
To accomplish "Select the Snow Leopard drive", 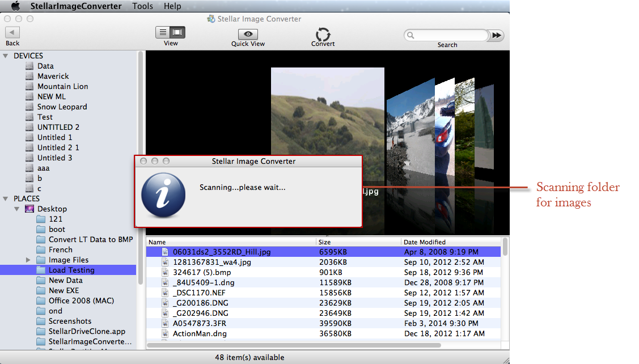I will pos(62,107).
